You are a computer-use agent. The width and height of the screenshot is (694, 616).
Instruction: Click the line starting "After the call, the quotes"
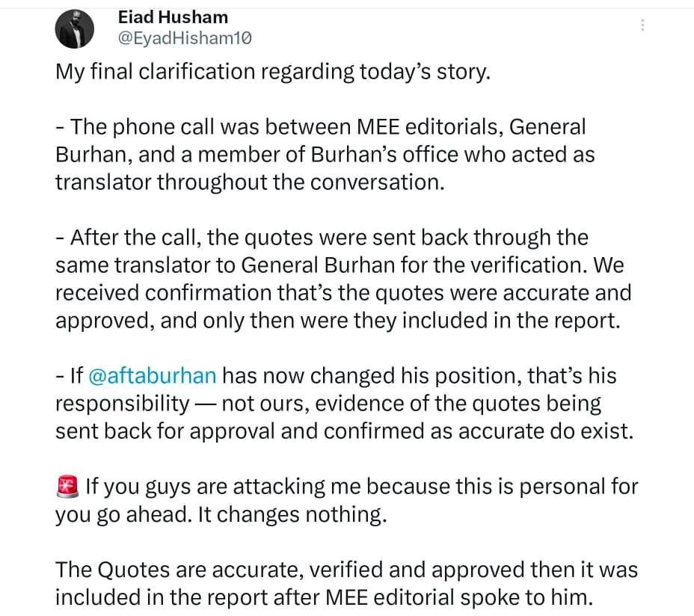pyautogui.click(x=322, y=238)
